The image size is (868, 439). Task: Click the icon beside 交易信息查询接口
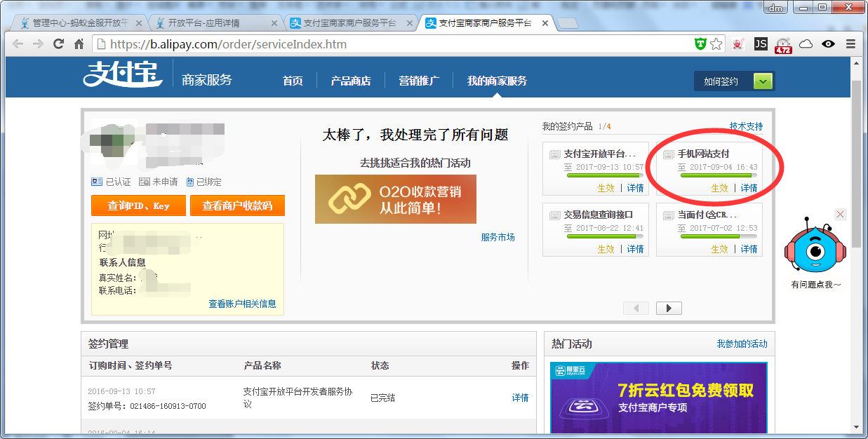(x=554, y=215)
